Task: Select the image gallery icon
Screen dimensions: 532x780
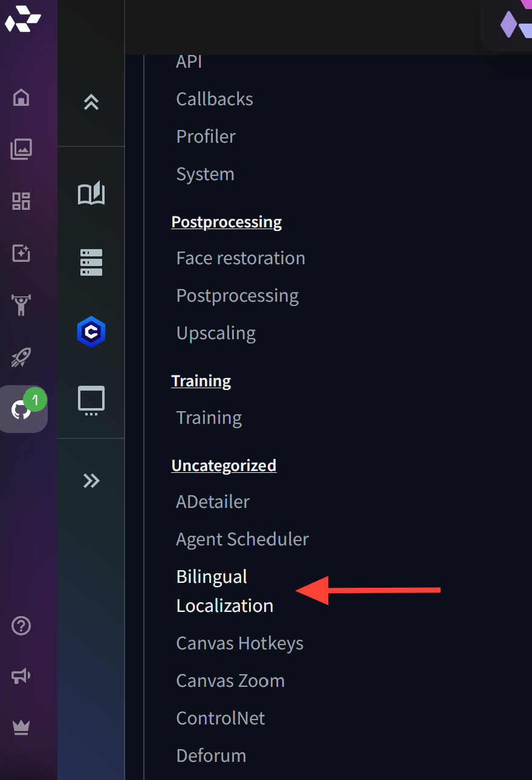Action: tap(21, 149)
